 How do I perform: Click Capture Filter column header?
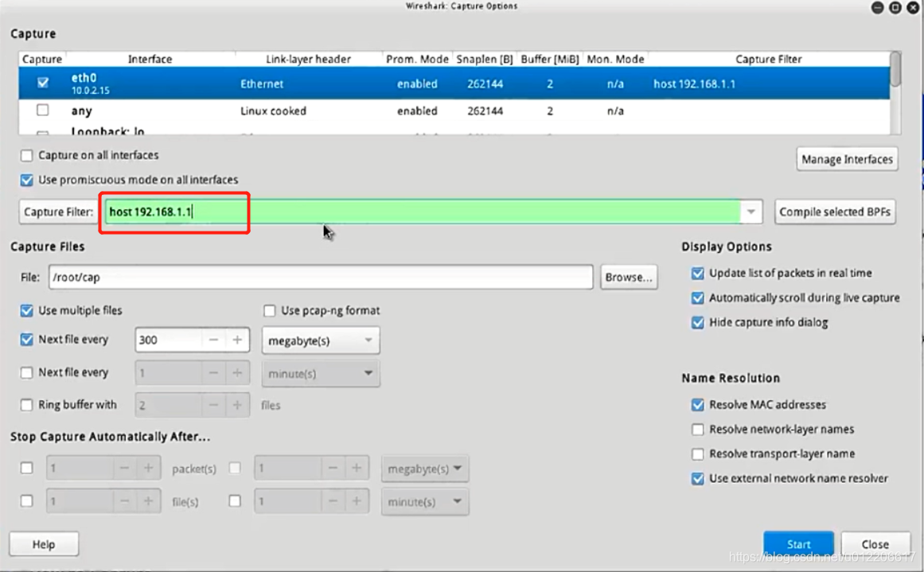coord(769,59)
